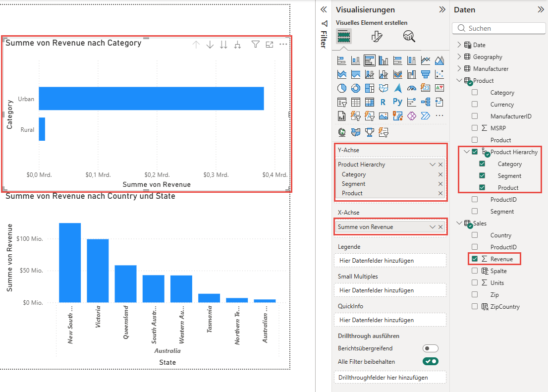This screenshot has height=392, width=548.
Task: Expand the Geography table
Action: [x=459, y=56]
